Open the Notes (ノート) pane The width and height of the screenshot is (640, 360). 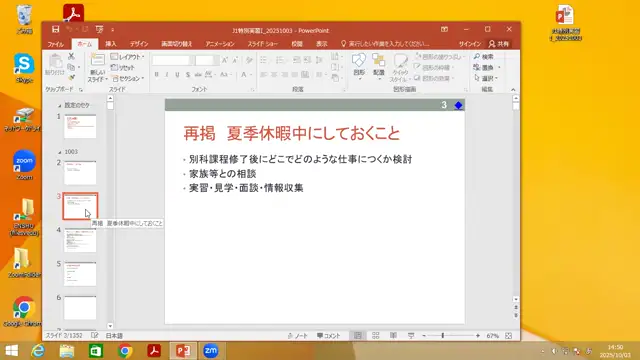298,336
